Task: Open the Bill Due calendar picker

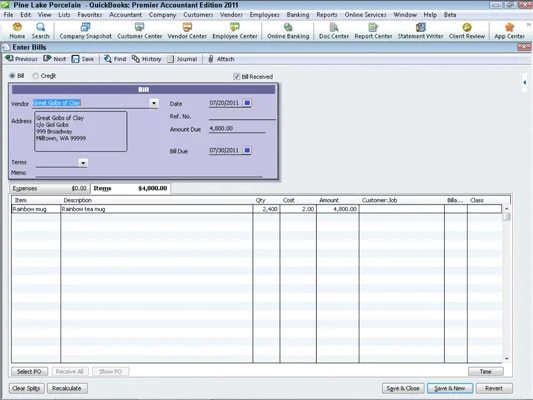Action: 247,150
